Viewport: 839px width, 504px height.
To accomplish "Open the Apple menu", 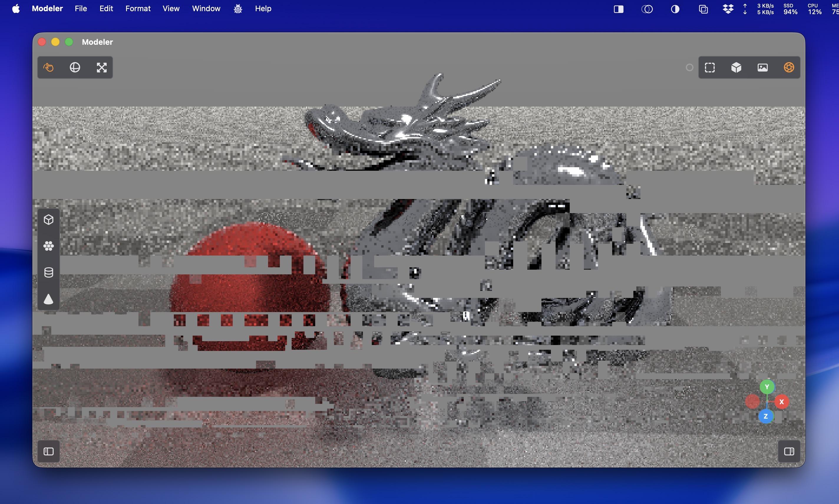I will (x=16, y=9).
